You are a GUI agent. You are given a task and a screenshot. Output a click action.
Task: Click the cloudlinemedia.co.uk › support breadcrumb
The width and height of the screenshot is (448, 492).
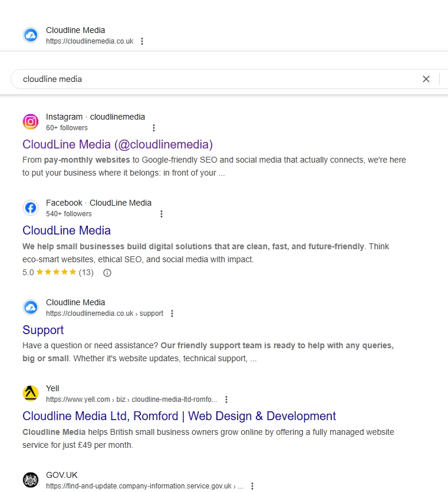(x=104, y=313)
